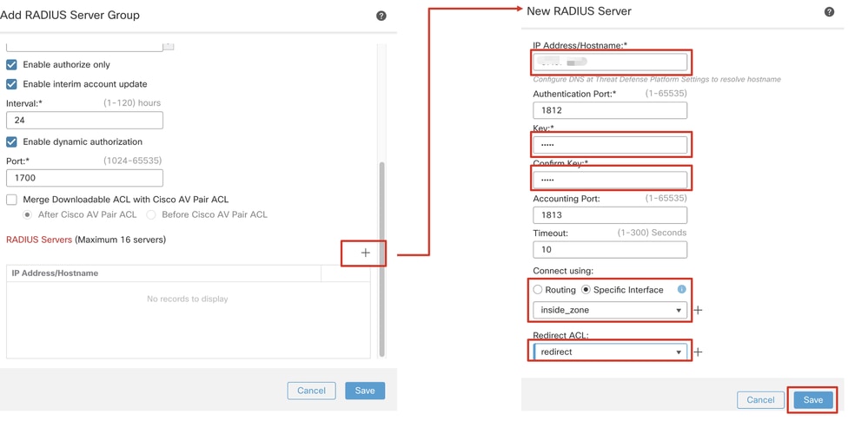
Task: Click the Confirm Key field
Action: [610, 180]
